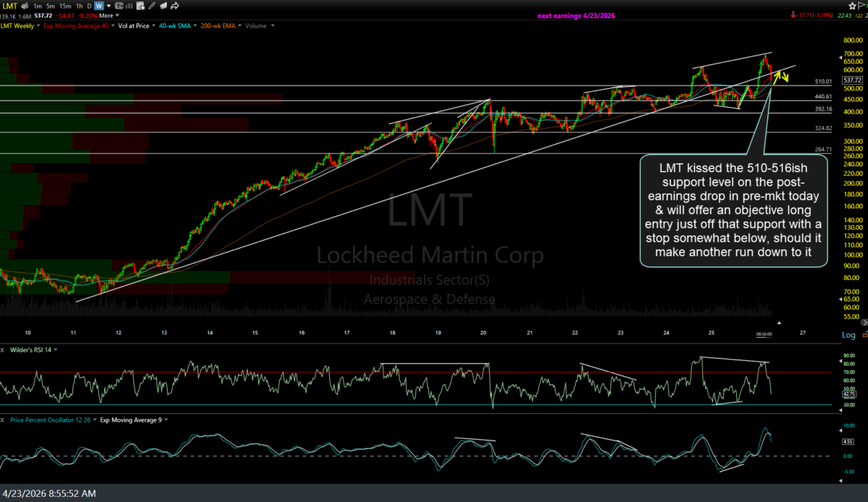Click the 4/23/2026 8:55:52 AM timestamp
Image resolution: width=868 pixels, height=502 pixels.
pos(48,493)
